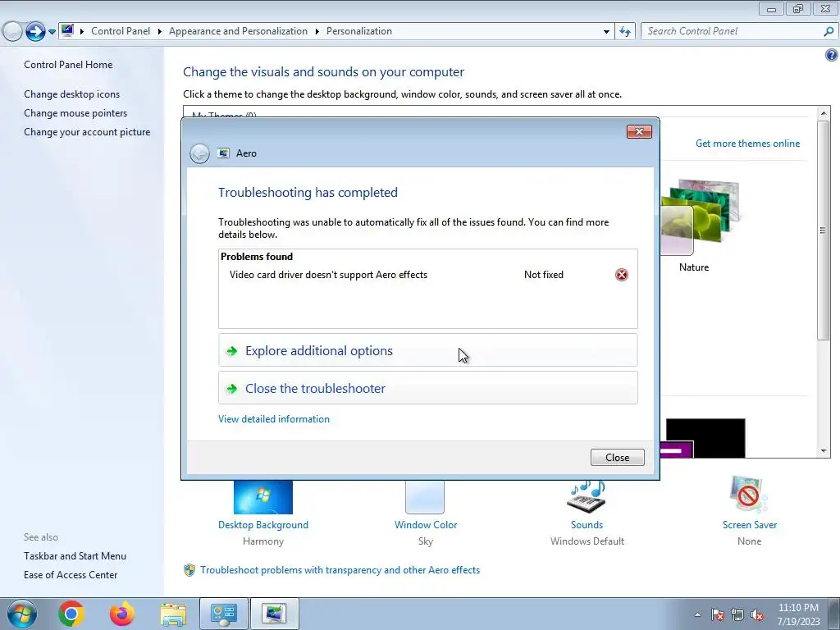This screenshot has width=840, height=630.
Task: Open the clock showing 11:10 PM
Action: 798,614
